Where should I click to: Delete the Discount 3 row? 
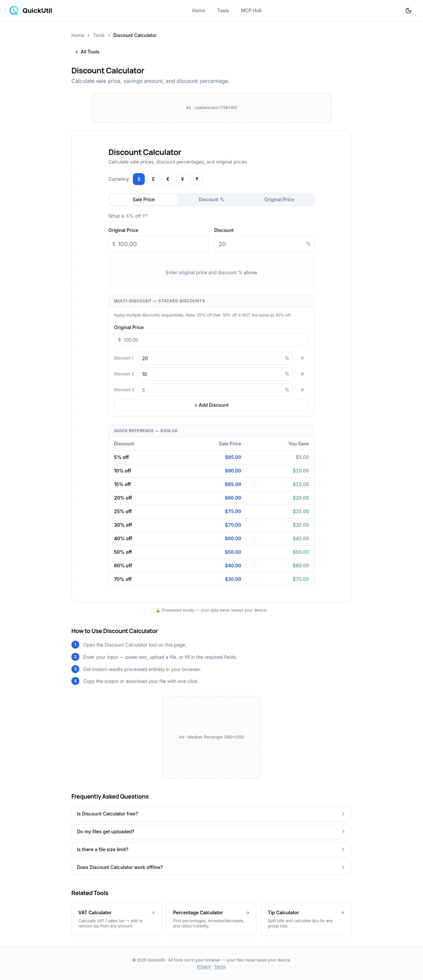302,390
